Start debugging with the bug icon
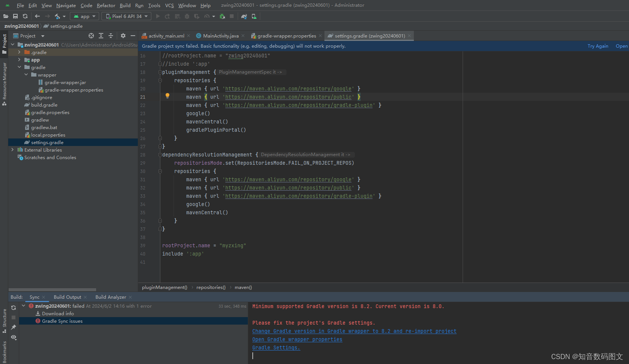Screen dimensions: 629x364 [187, 16]
